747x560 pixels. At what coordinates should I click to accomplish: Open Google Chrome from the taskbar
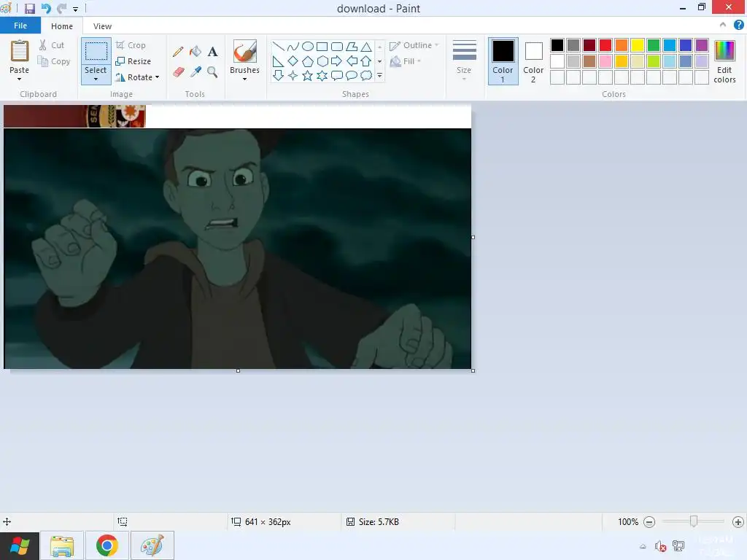click(x=107, y=546)
